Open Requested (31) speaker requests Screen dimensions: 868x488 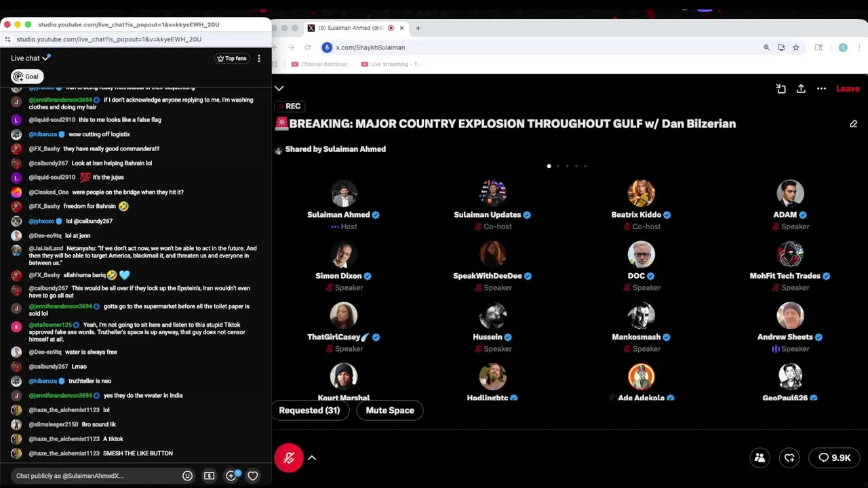coord(309,410)
